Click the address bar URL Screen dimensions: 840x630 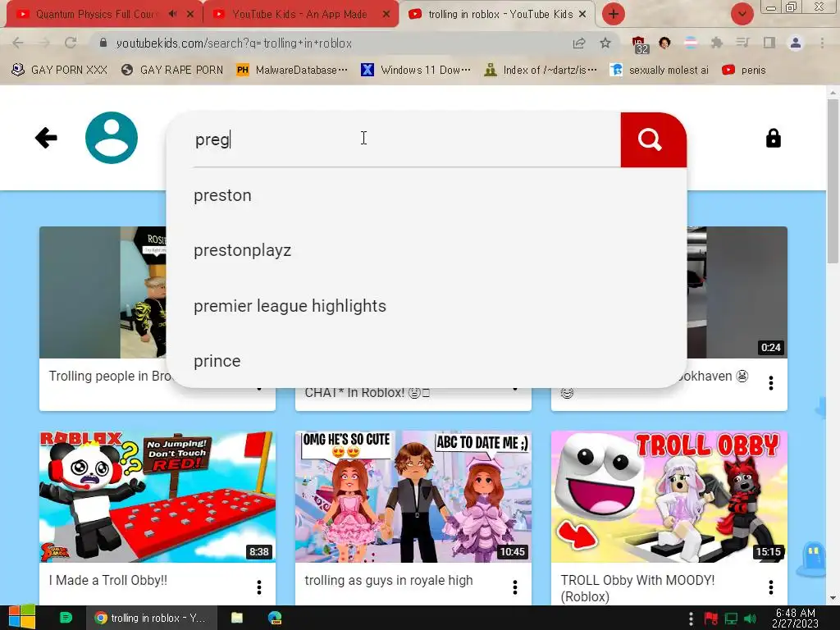pos(234,43)
